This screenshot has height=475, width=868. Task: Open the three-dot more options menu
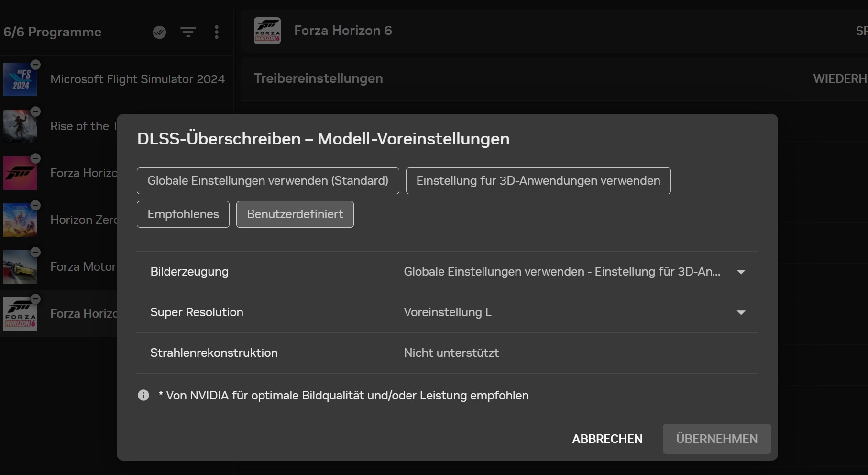click(x=217, y=32)
